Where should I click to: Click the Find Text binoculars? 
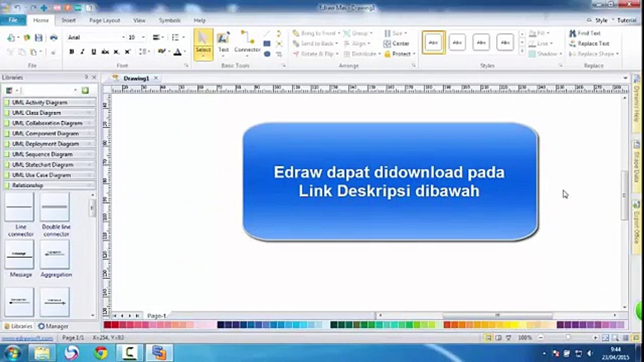pos(573,33)
